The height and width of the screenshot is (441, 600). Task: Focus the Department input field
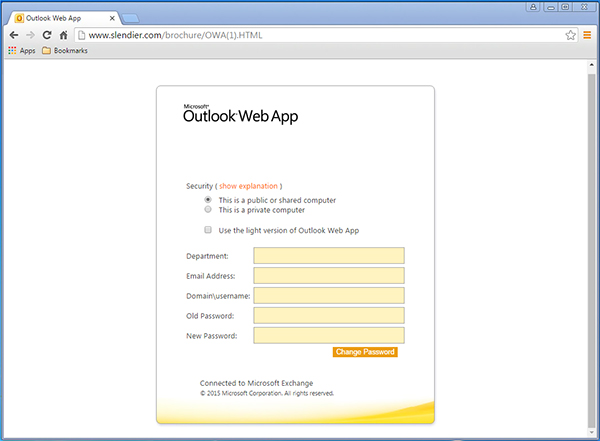329,255
